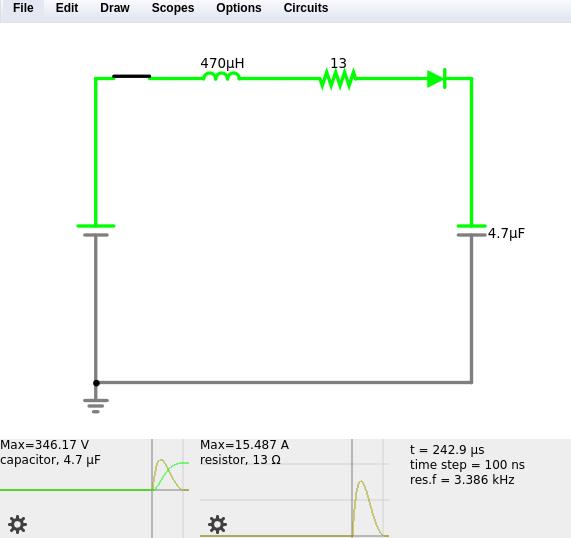Click the 't = 242.9 µs' readout
This screenshot has width=571, height=538.
447,450
